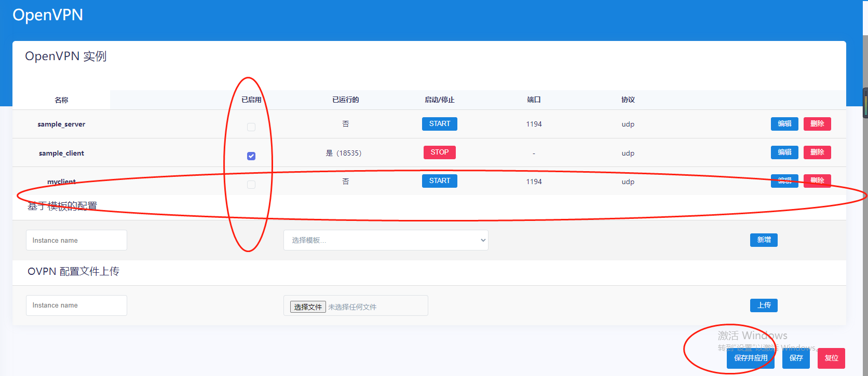
Task: Click 保存并应用 to save and apply
Action: tap(750, 358)
